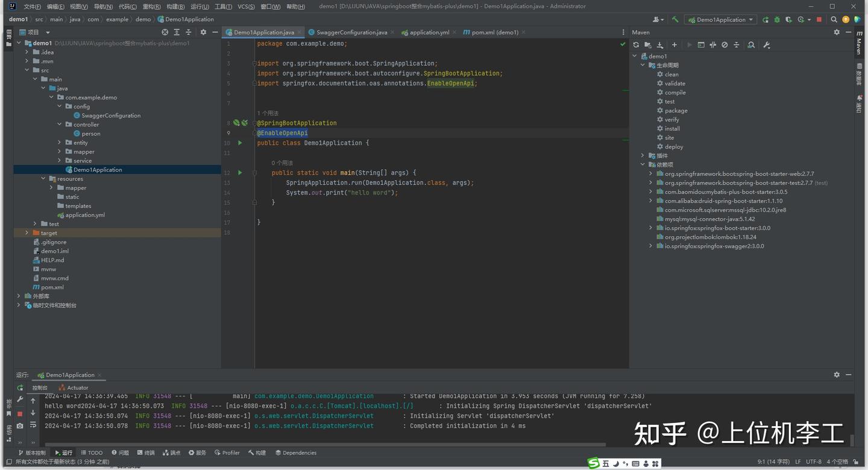Screen dimensions: 868x470
Task: Expand the 插件 node in Maven panel
Action: click(643, 155)
